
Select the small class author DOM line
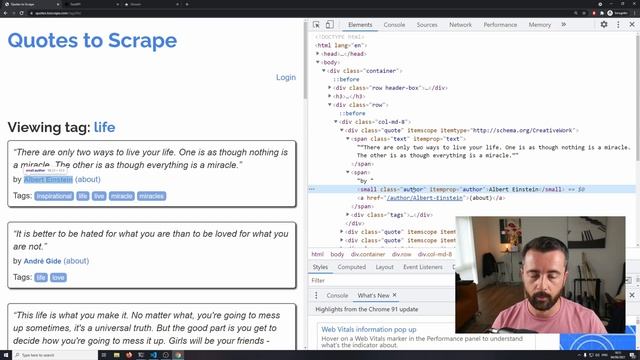pos(472,189)
